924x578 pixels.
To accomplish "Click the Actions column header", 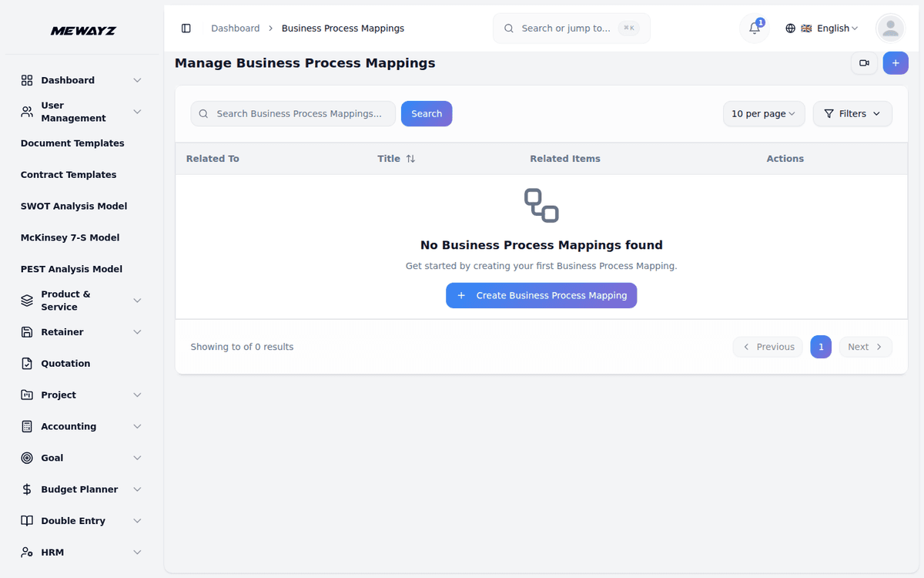I will tap(785, 159).
